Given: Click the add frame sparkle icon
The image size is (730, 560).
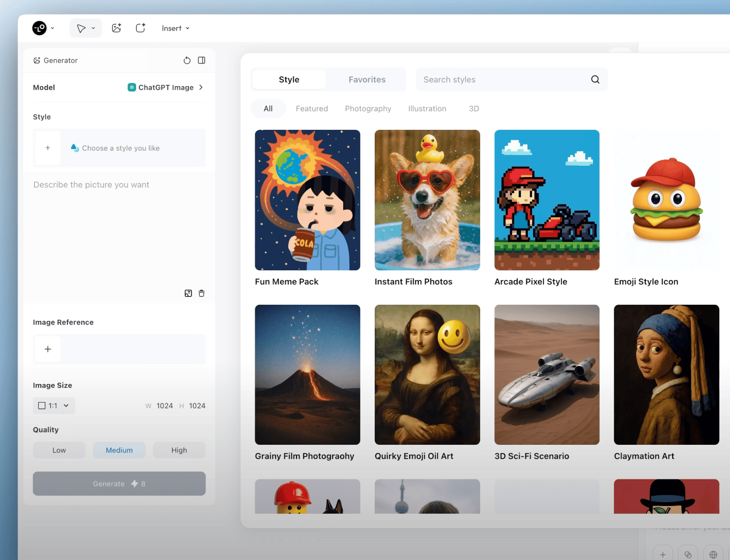Looking at the screenshot, I should (140, 28).
